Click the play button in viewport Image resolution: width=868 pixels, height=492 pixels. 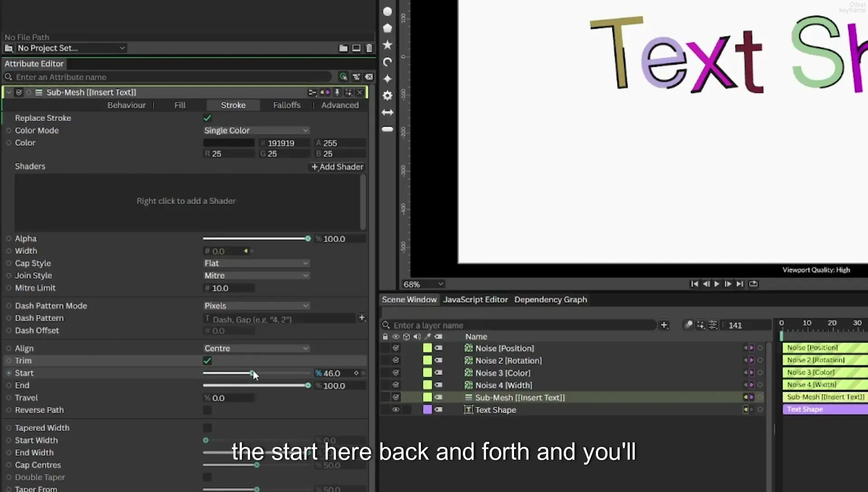[717, 284]
